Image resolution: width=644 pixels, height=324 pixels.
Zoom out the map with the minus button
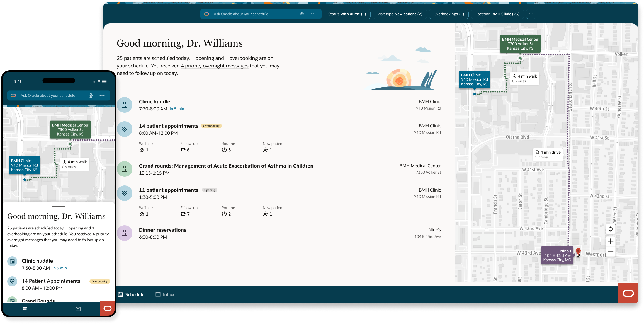[610, 252]
